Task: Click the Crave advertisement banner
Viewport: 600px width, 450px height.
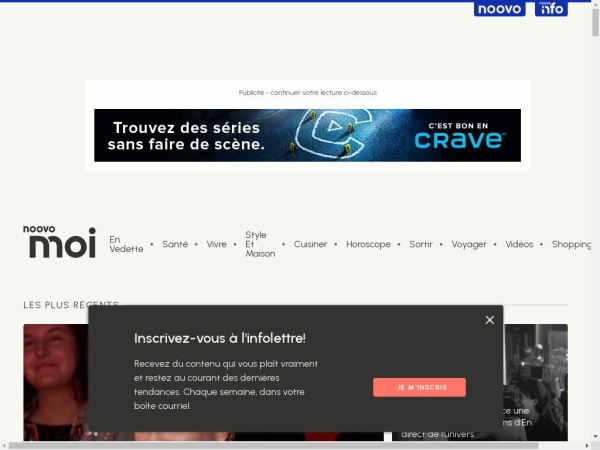Action: coord(307,135)
